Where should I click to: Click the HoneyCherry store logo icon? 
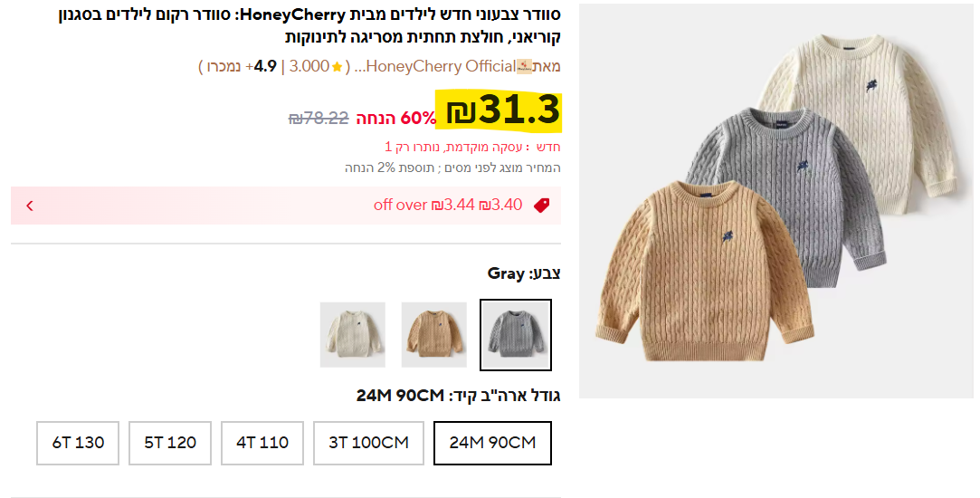click(x=524, y=66)
